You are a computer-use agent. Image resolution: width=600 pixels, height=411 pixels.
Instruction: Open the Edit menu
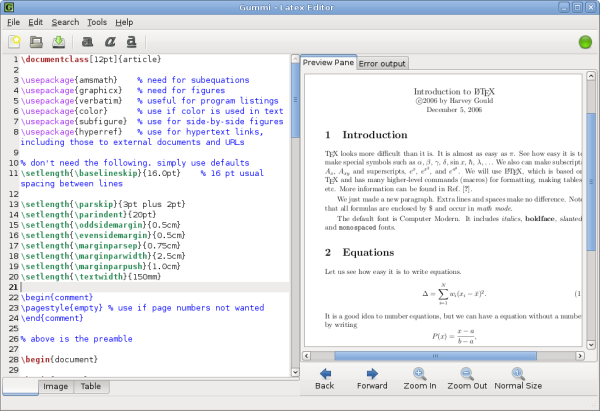click(x=36, y=22)
